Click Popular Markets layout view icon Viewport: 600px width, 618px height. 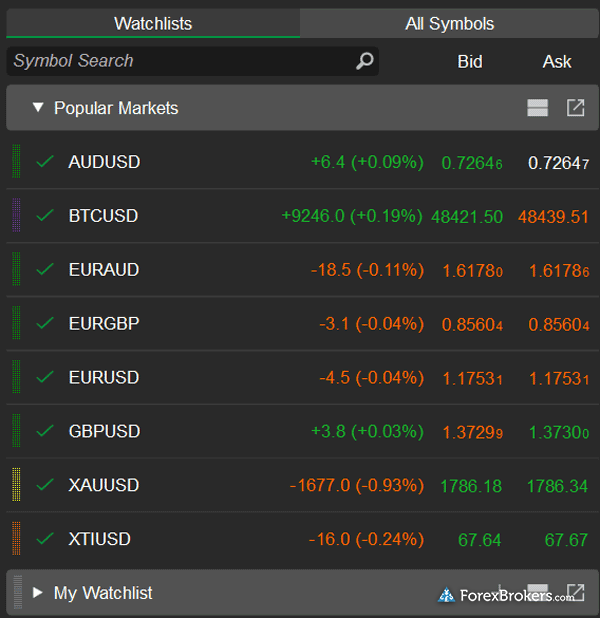pos(538,108)
